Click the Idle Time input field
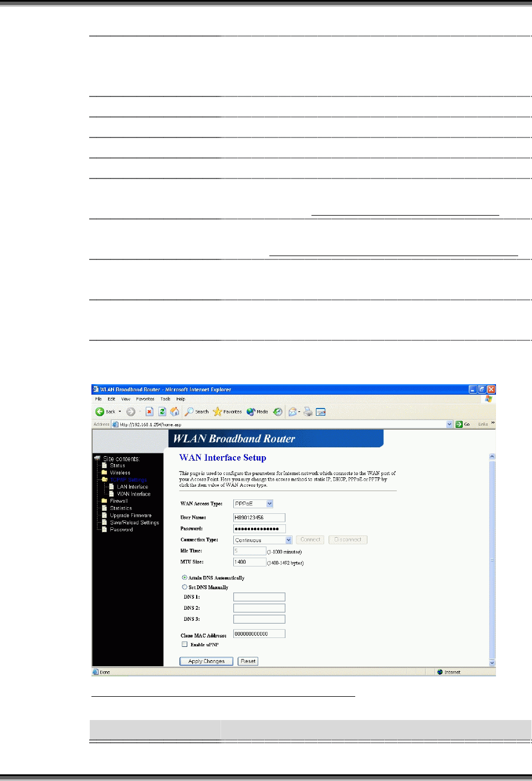The image size is (532, 781). 250,551
